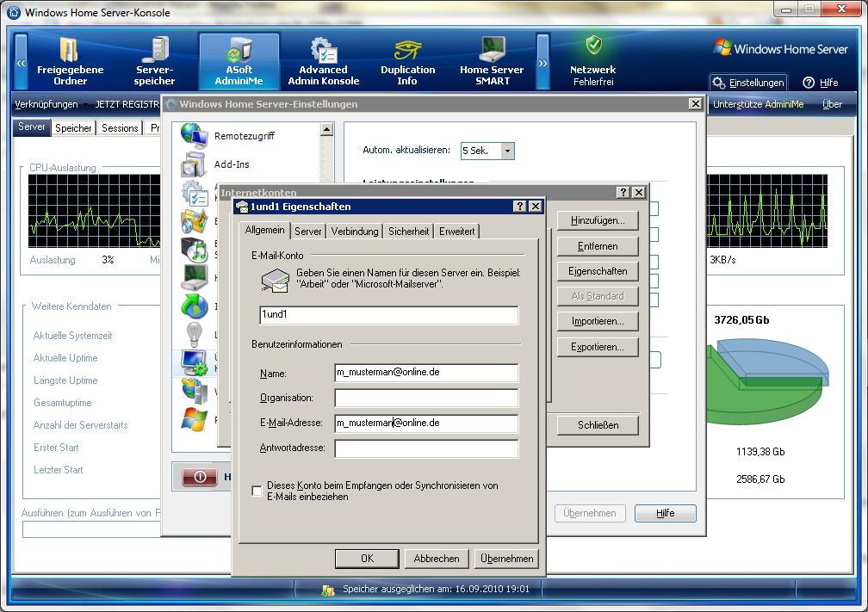Image resolution: width=868 pixels, height=612 pixels.
Task: Click the mail server icon in 1und1 Eigenschaften
Action: tap(276, 280)
